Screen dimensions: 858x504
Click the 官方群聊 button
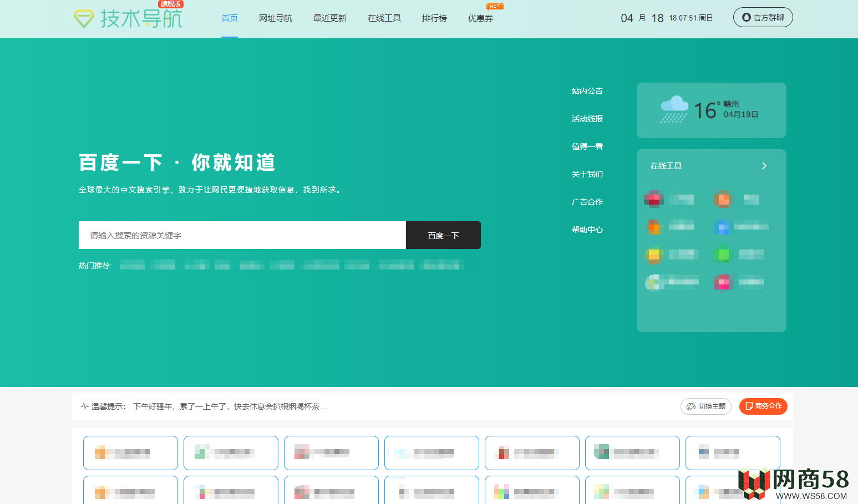point(763,17)
